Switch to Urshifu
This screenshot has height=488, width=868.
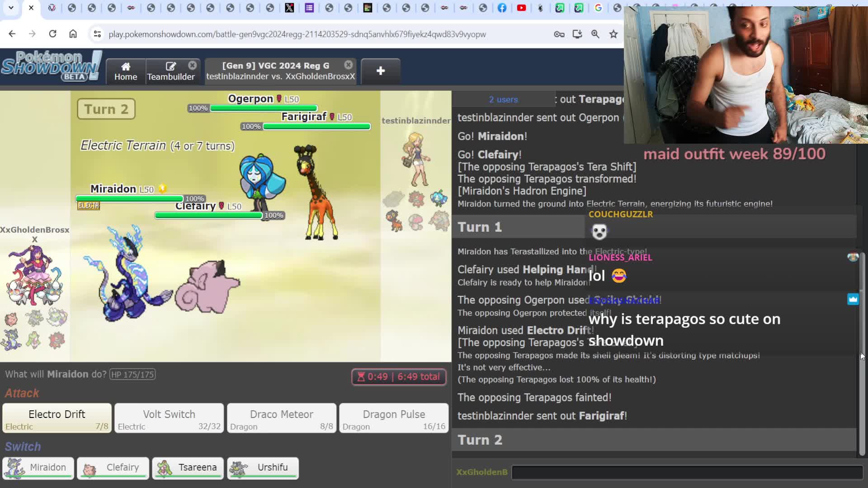pos(263,468)
